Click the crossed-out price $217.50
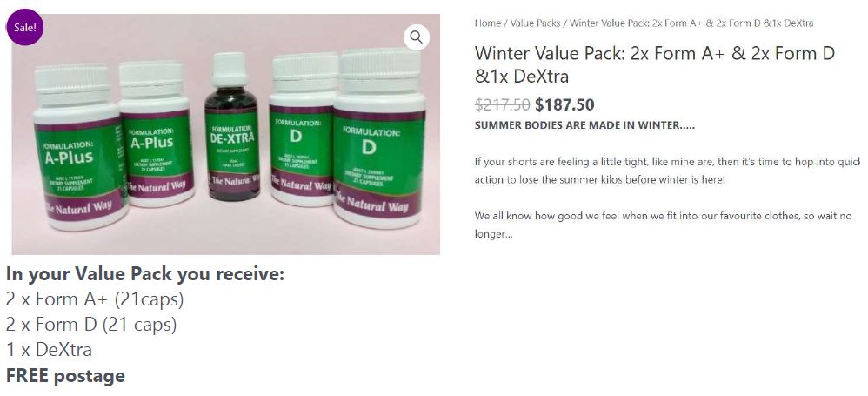This screenshot has width=868, height=396. coord(502,104)
